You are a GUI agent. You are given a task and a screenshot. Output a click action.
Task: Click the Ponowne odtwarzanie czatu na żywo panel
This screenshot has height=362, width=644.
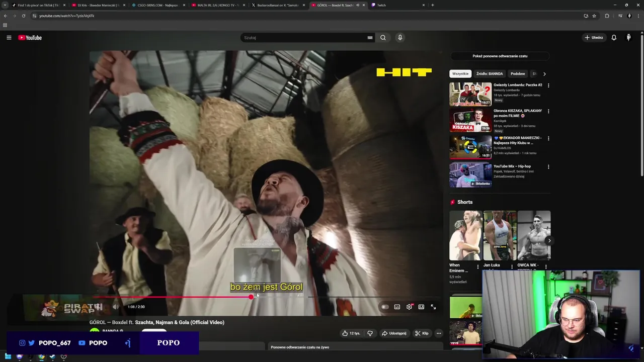(x=356, y=347)
